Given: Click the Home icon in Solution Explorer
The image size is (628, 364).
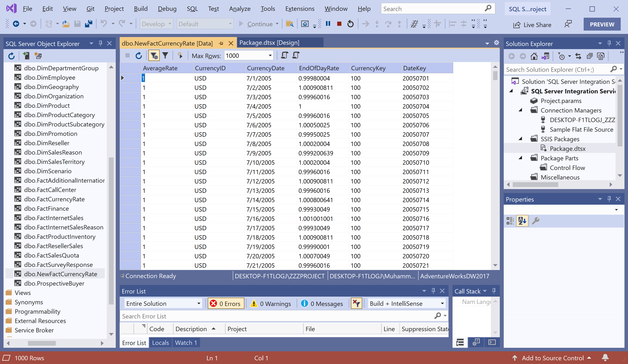Looking at the screenshot, I should [x=534, y=57].
